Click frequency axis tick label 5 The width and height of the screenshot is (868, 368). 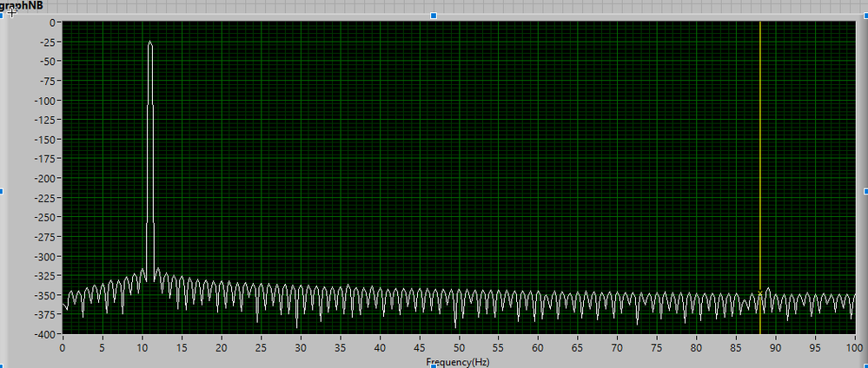102,348
